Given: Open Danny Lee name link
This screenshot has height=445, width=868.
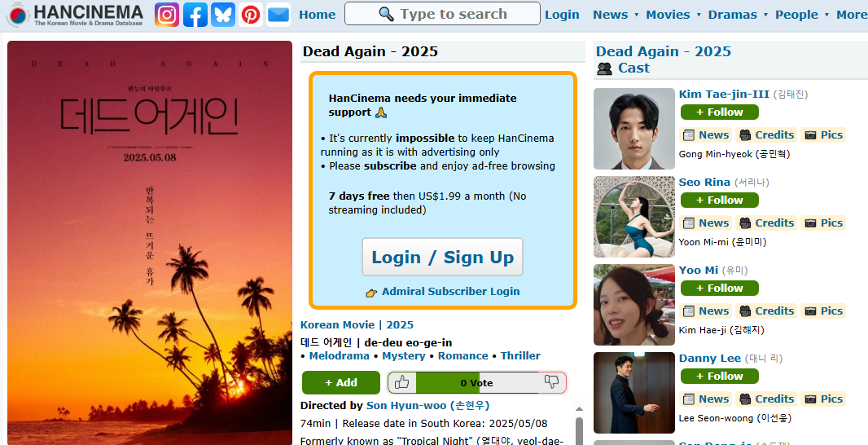Looking at the screenshot, I should click(x=710, y=359).
